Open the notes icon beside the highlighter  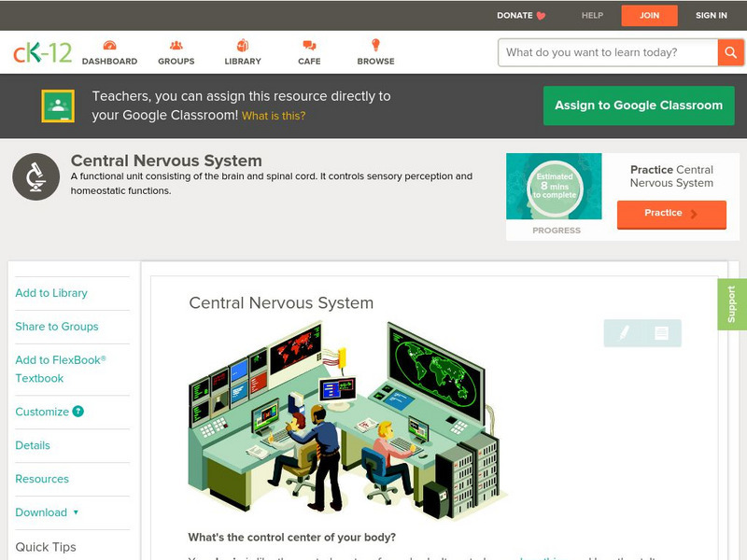(x=661, y=332)
